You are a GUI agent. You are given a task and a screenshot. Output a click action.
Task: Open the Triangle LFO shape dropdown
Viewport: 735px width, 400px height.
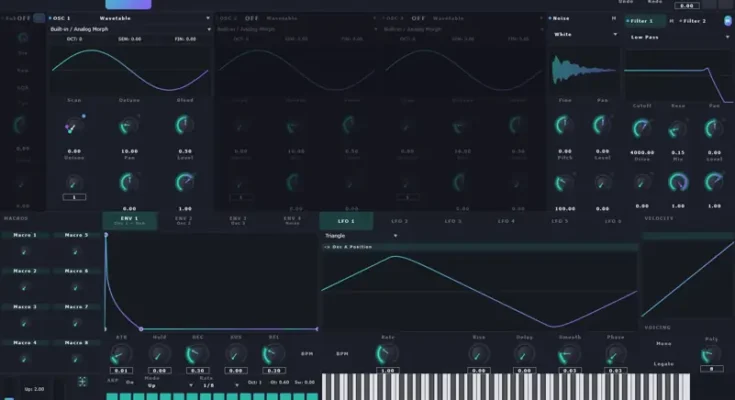coord(360,235)
